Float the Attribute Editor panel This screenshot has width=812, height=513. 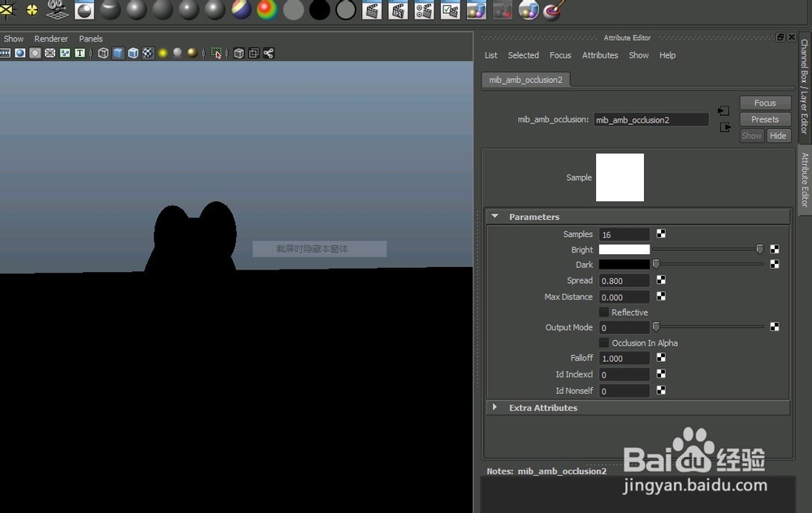point(780,37)
